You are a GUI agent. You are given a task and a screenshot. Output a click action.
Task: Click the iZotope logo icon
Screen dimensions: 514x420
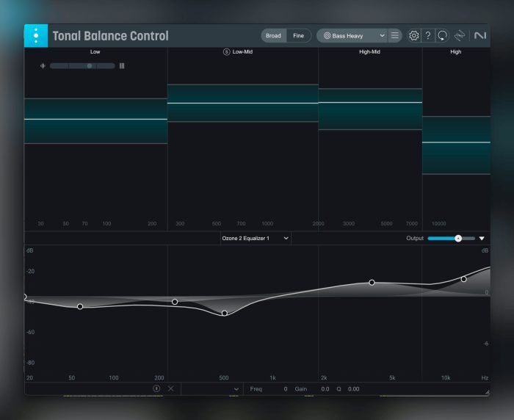460,35
